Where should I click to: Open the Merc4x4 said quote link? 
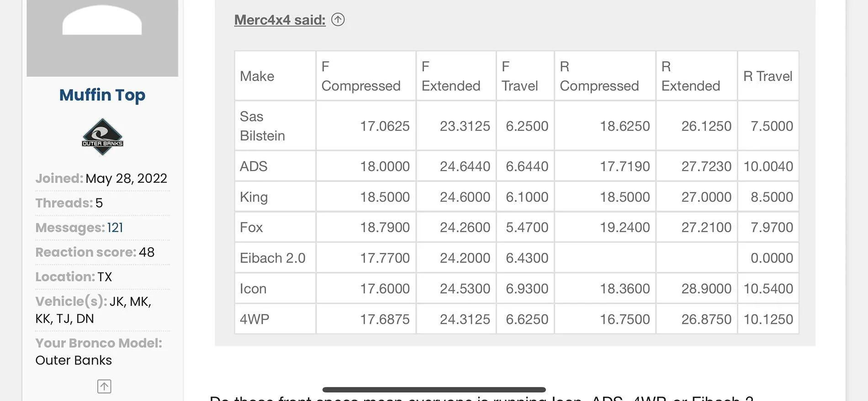tap(280, 20)
